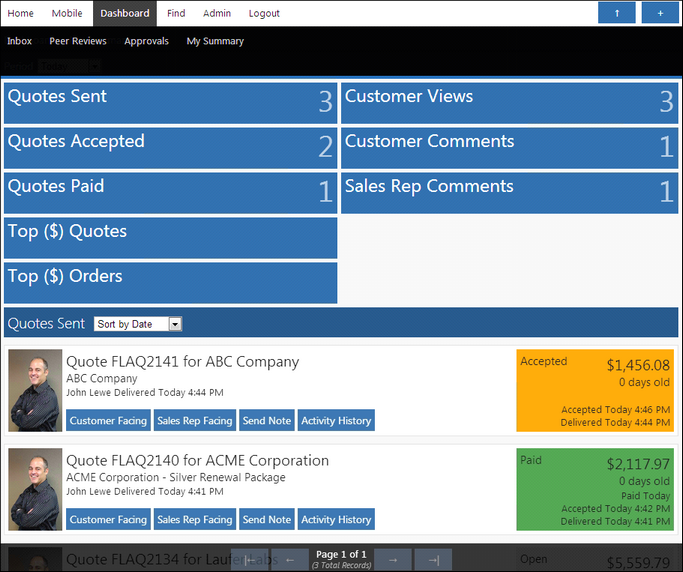Go to previous page with left arrow
Image resolution: width=683 pixels, height=572 pixels.
coord(290,560)
